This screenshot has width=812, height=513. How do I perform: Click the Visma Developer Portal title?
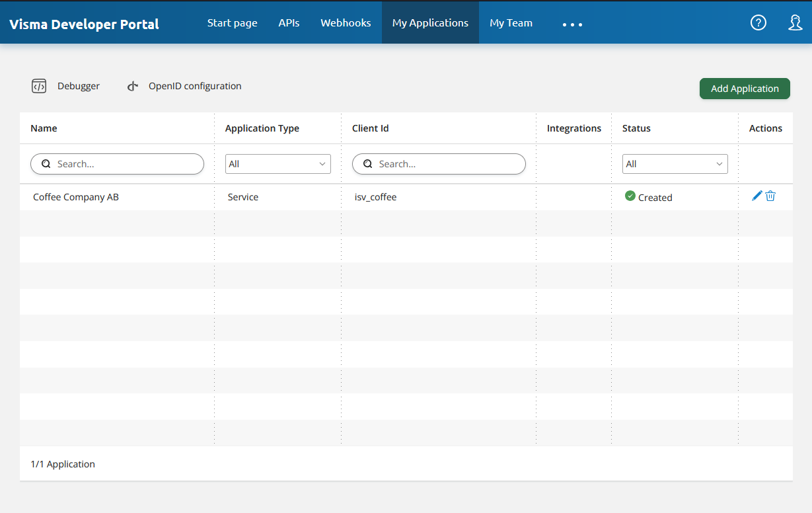84,24
